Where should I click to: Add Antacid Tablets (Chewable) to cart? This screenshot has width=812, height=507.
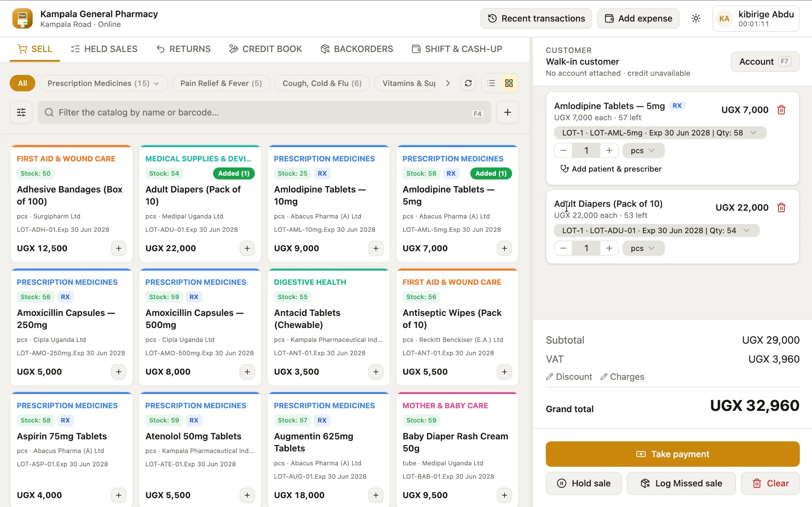click(x=376, y=372)
